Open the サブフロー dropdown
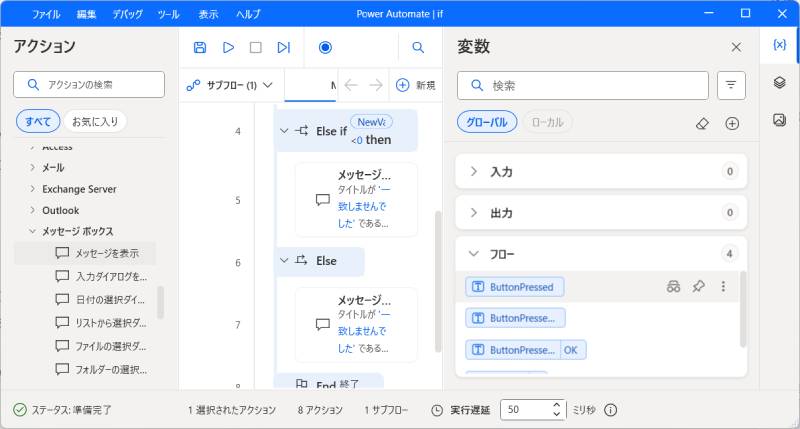 (x=231, y=86)
